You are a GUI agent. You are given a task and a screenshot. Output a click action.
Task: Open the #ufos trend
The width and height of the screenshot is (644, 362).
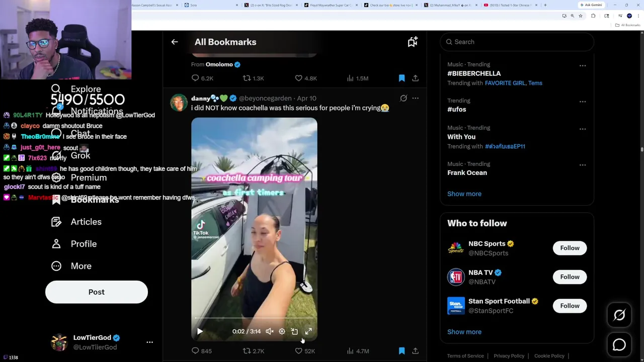tap(457, 110)
